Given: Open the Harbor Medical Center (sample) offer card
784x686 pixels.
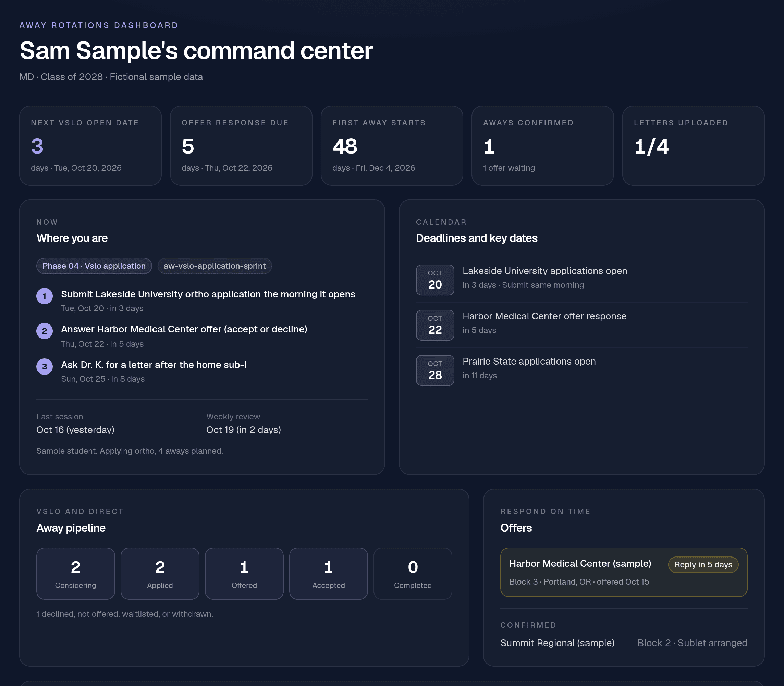Looking at the screenshot, I should tap(624, 572).
